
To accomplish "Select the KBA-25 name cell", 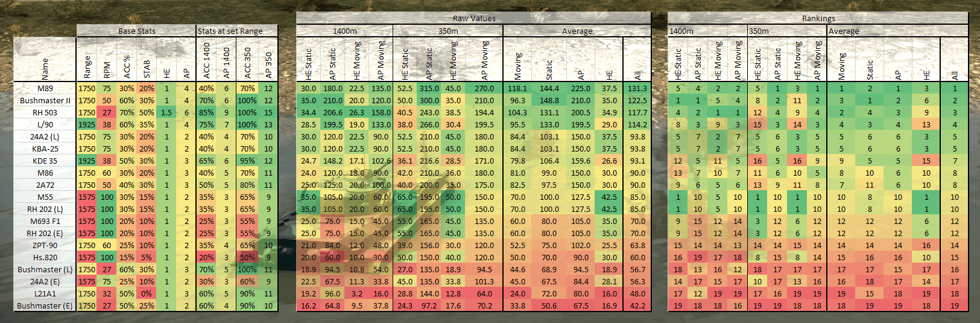I will (45, 149).
